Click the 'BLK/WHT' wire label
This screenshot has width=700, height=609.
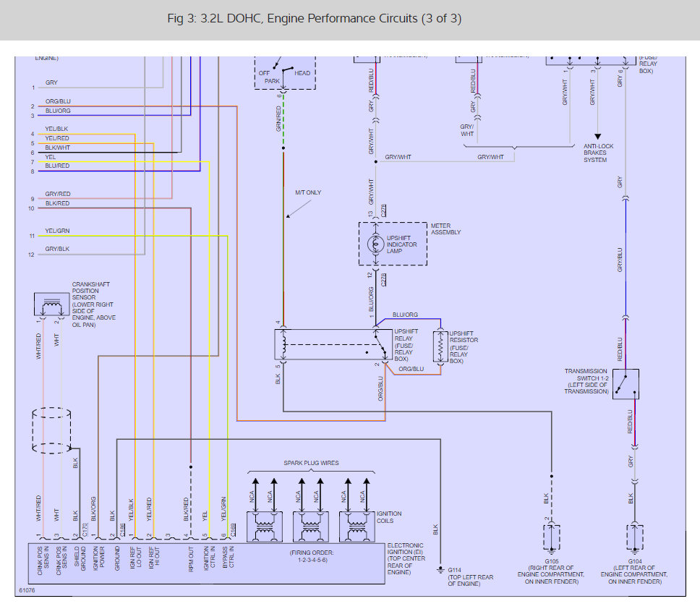(58, 148)
